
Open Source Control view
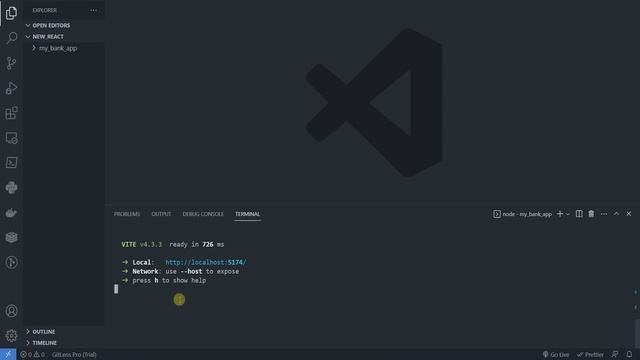pos(11,63)
